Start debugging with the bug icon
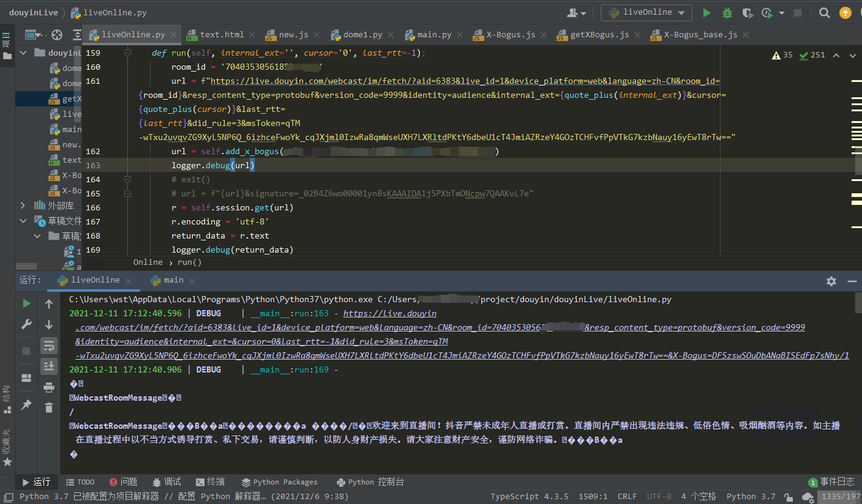 727,13
